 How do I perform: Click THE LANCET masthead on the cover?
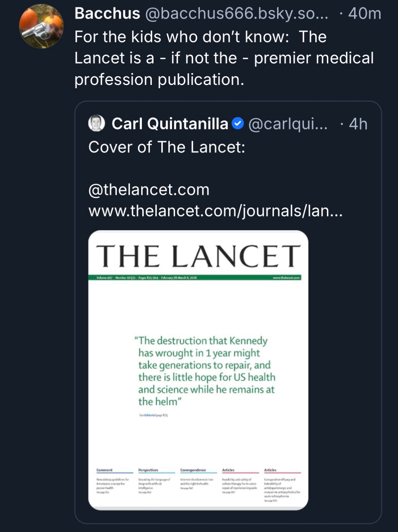coord(198,256)
